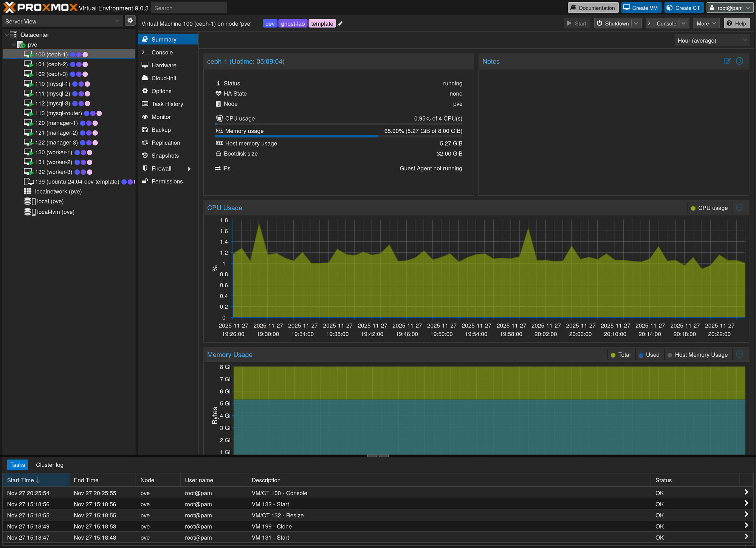Collapse the CPU Usage chart panel

(x=739, y=208)
